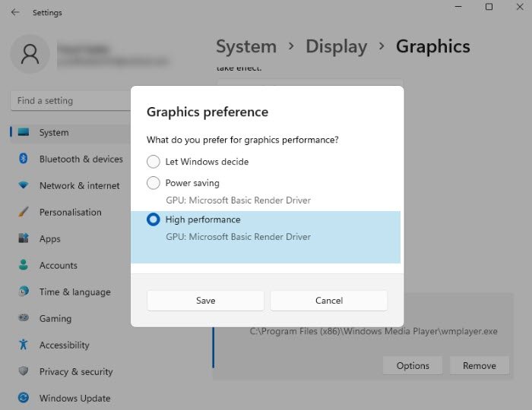Choose the Power saving radio button
The height and width of the screenshot is (410, 532).
click(154, 183)
